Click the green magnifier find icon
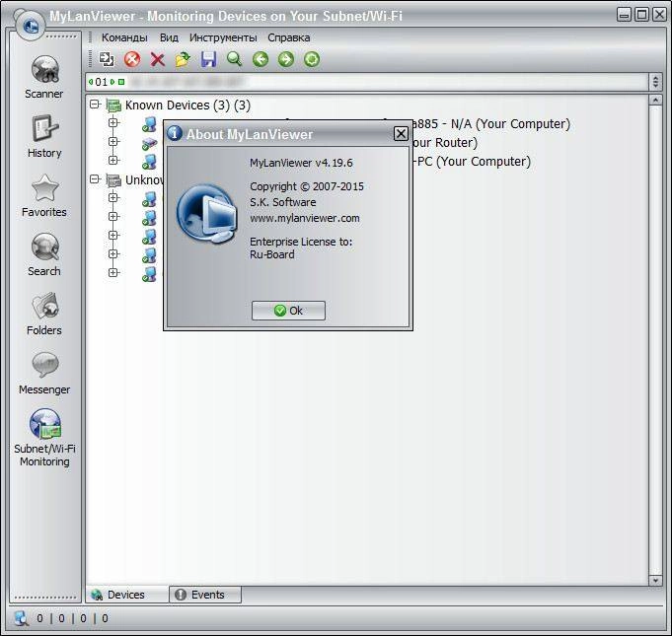This screenshot has width=672, height=636. 235,59
